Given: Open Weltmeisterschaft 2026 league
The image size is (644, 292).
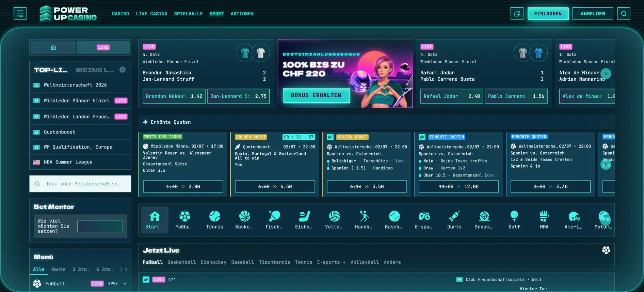Looking at the screenshot, I should click(80, 85).
